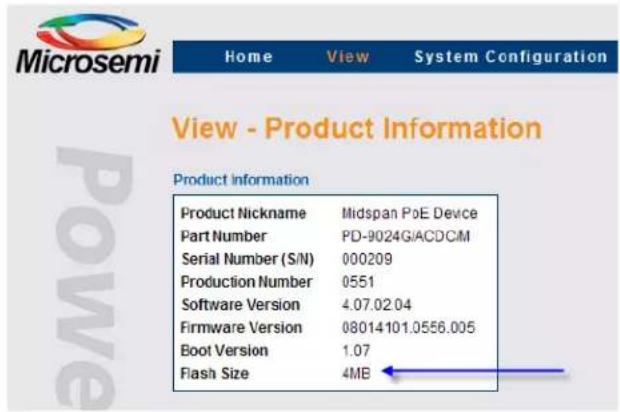Image resolution: width=620 pixels, height=412 pixels.
Task: Select the 'Boot Version' label
Action: click(224, 351)
